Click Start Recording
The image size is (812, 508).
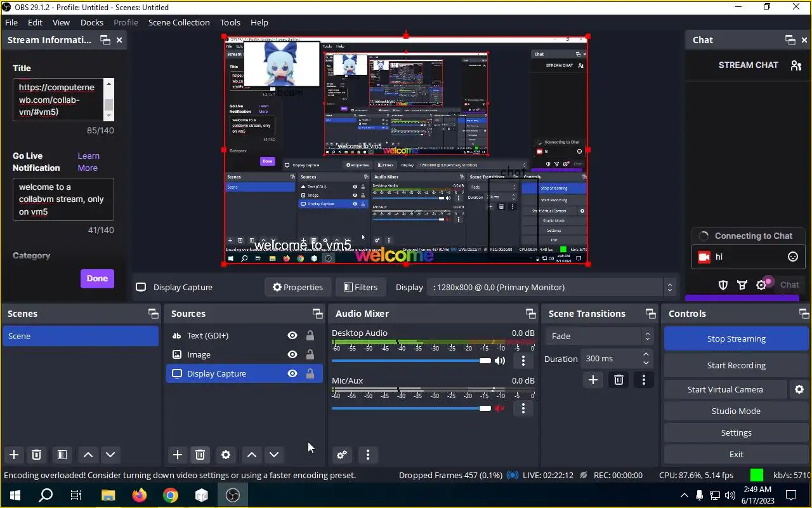click(736, 365)
